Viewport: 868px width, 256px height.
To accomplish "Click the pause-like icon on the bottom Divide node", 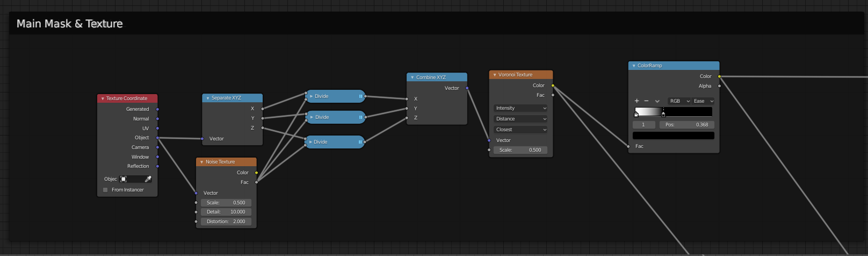I will click(360, 142).
